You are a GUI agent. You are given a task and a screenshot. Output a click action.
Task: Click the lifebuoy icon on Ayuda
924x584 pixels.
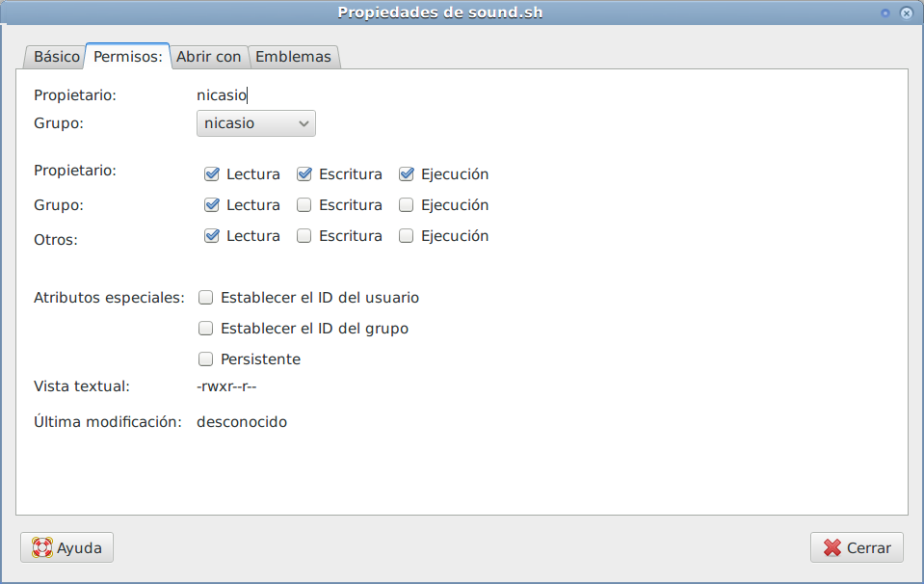[x=42, y=547]
